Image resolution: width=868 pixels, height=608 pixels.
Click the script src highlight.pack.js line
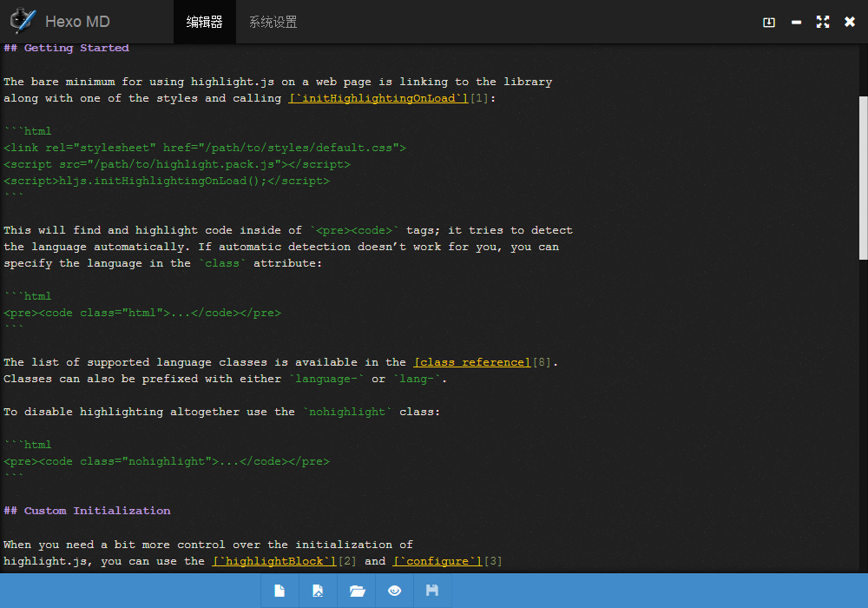click(177, 164)
